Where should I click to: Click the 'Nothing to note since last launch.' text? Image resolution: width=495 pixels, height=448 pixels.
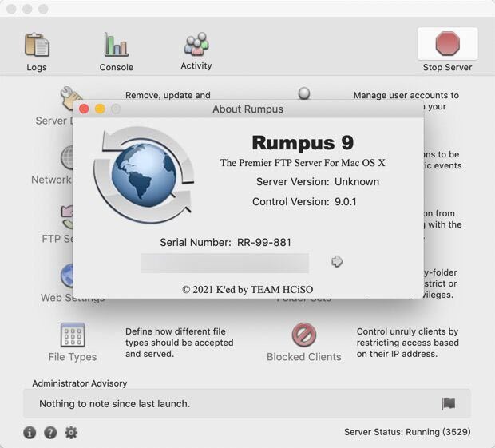coord(115,404)
